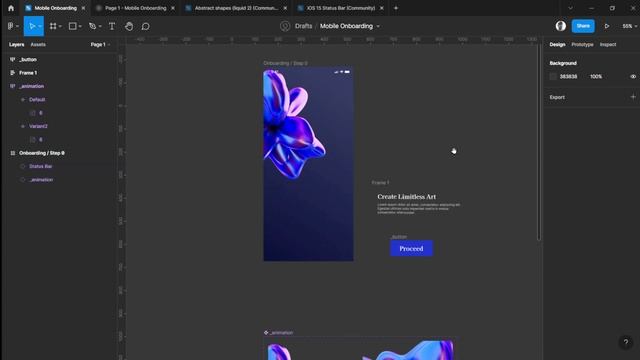Click the component icon of _button layer

[x=13, y=60]
